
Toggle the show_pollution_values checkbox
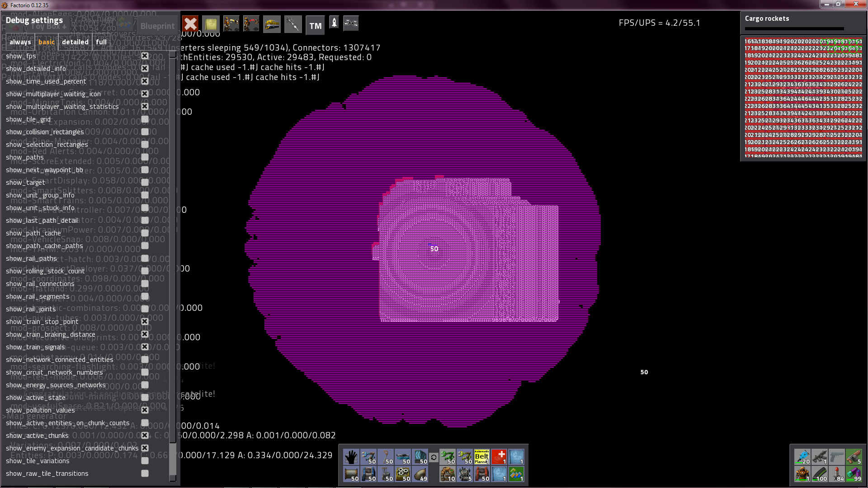coord(145,410)
